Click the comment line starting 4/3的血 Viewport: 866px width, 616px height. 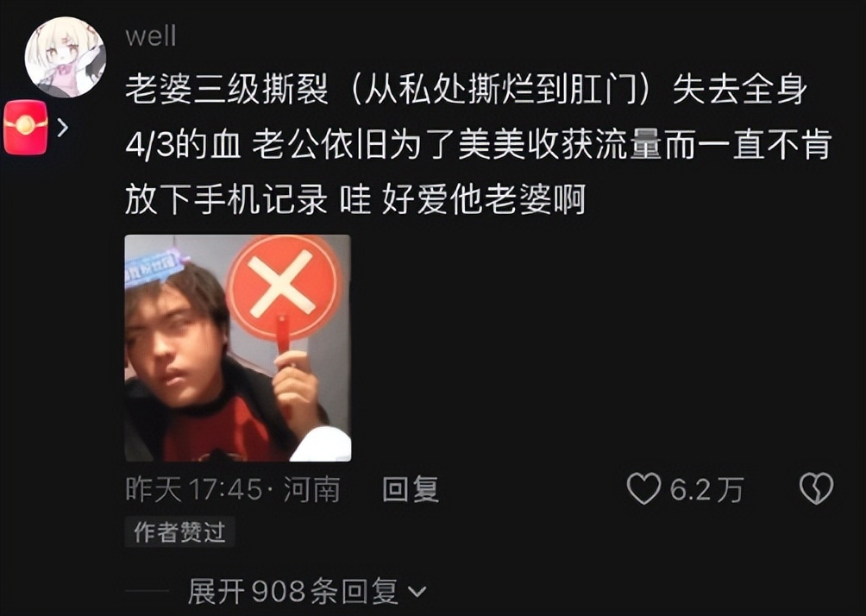pyautogui.click(x=479, y=145)
